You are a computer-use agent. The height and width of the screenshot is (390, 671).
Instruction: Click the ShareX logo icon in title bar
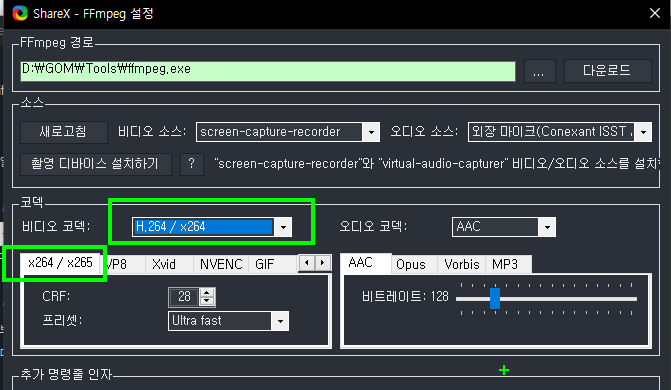[x=20, y=13]
